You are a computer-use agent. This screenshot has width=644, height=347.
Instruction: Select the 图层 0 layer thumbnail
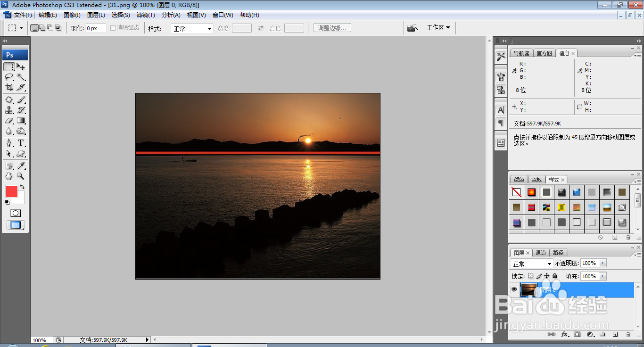pos(528,289)
